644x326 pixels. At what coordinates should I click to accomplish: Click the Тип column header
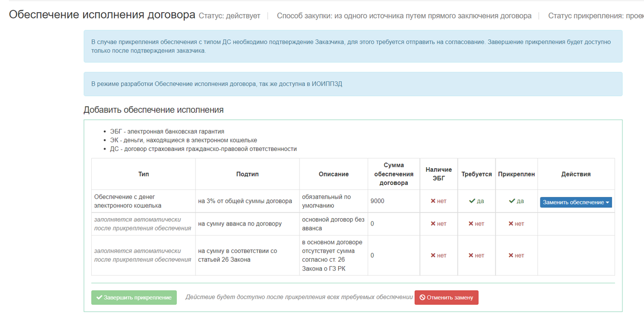click(143, 174)
